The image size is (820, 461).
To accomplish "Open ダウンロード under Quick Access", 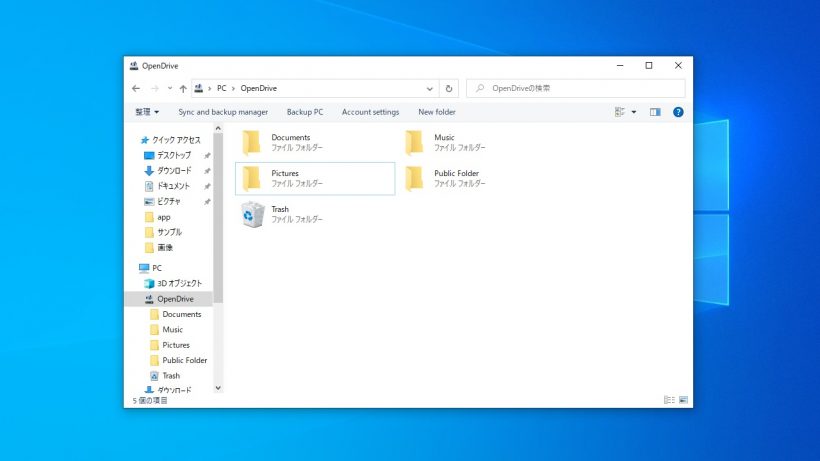I will coord(174,170).
